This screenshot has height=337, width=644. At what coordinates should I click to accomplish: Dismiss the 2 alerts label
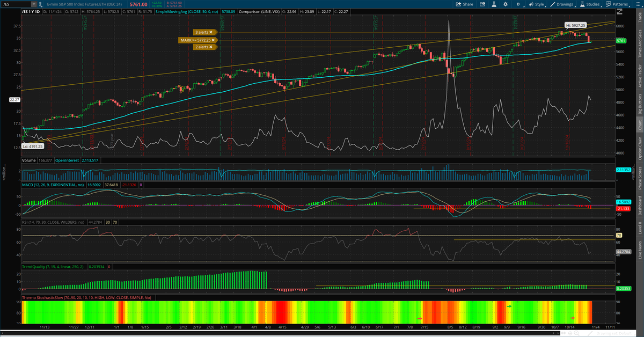tap(211, 47)
